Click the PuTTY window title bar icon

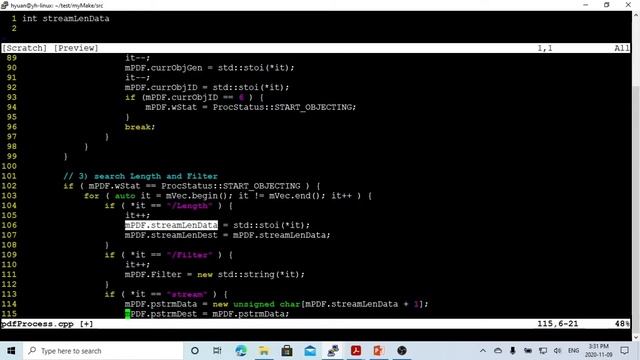click(4, 5)
